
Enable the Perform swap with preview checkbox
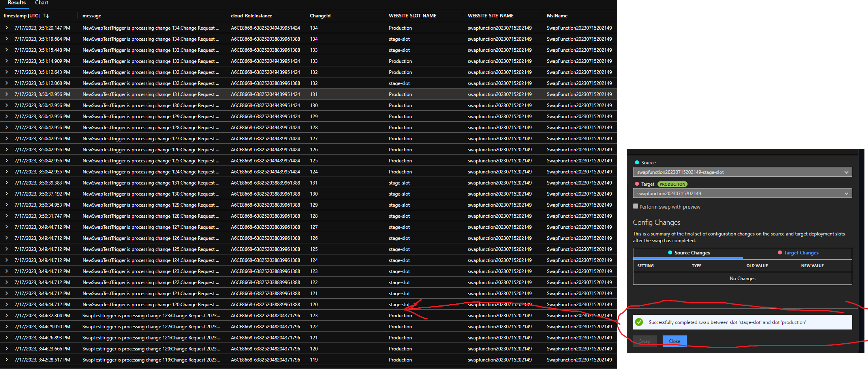tap(635, 206)
